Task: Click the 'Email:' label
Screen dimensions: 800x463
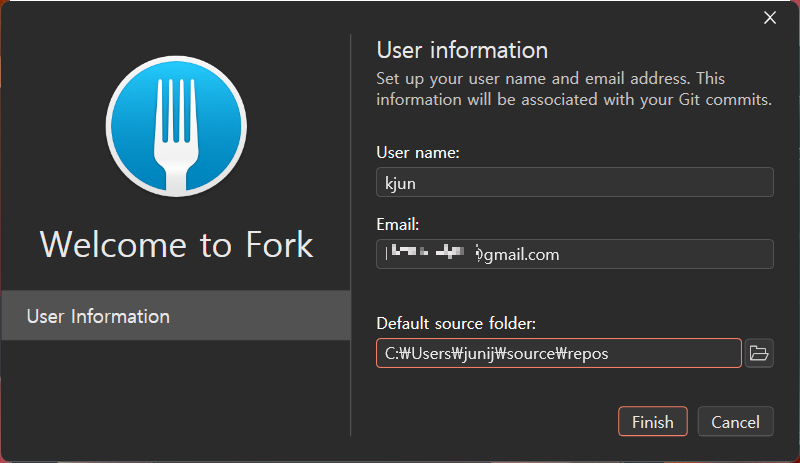Action: pyautogui.click(x=397, y=225)
